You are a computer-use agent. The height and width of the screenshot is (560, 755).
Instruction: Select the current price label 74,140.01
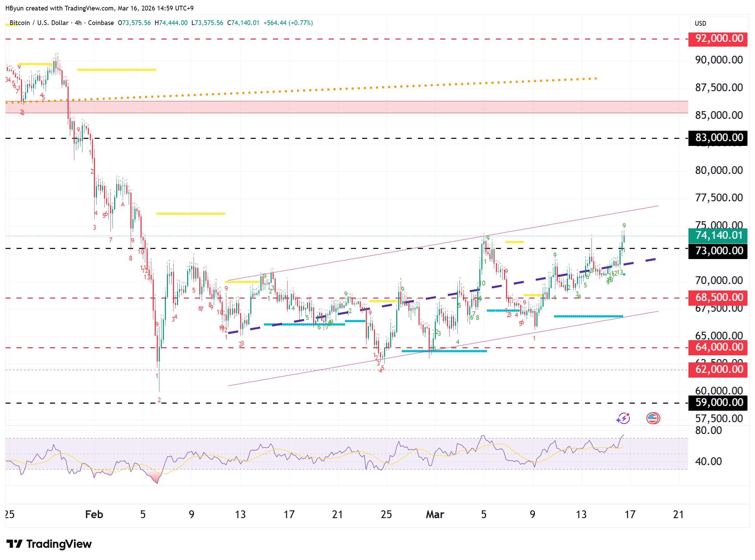(718, 235)
